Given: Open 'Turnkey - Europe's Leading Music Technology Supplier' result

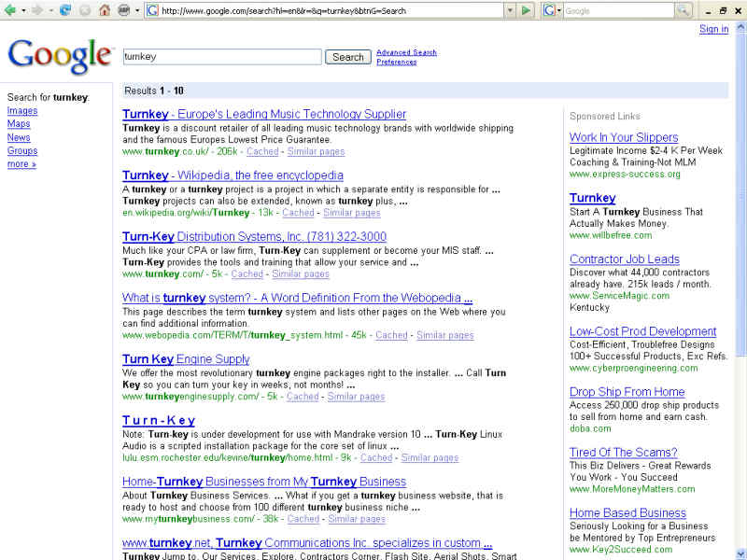Looking at the screenshot, I should click(264, 114).
